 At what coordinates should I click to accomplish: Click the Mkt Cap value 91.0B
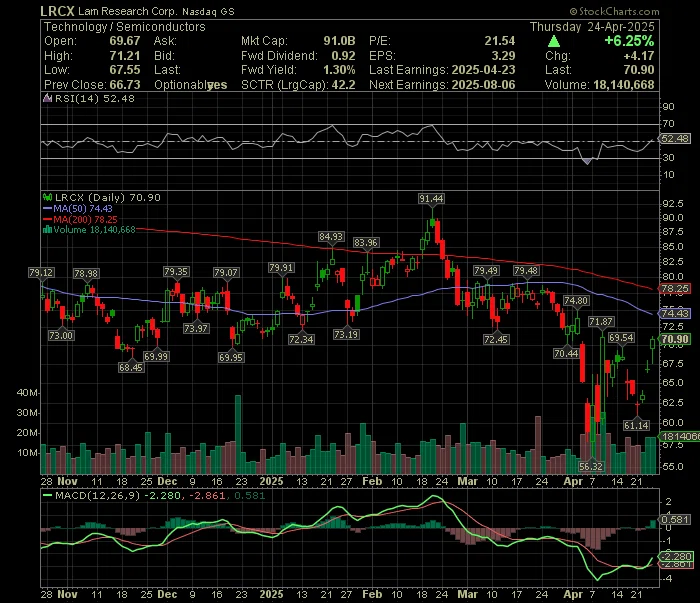(x=339, y=41)
